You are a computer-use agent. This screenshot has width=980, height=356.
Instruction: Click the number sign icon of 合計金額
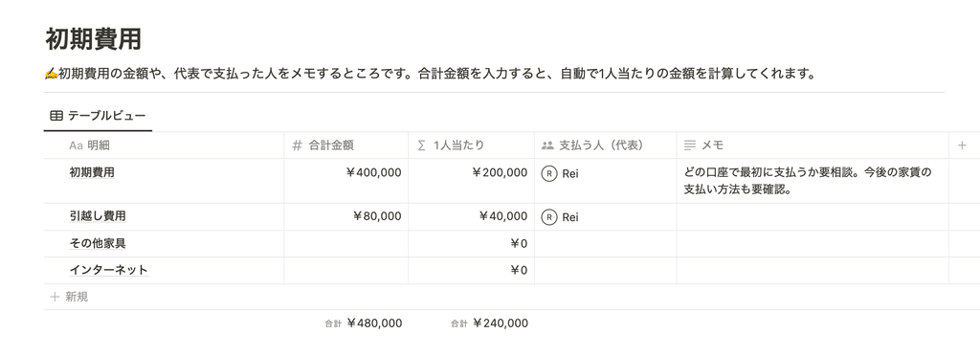[x=298, y=145]
